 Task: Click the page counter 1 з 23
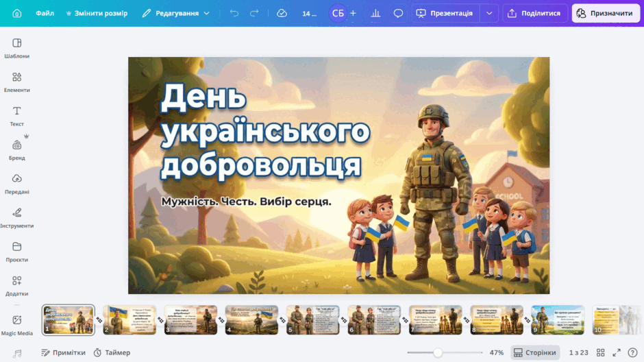(578, 352)
